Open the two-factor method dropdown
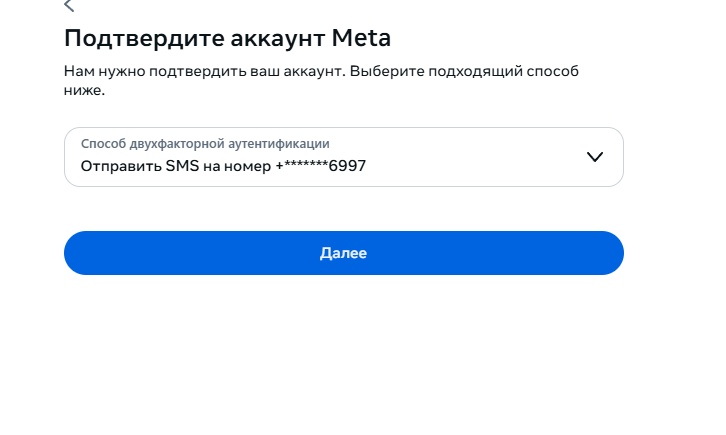Image resolution: width=726 pixels, height=435 pixels. (343, 157)
